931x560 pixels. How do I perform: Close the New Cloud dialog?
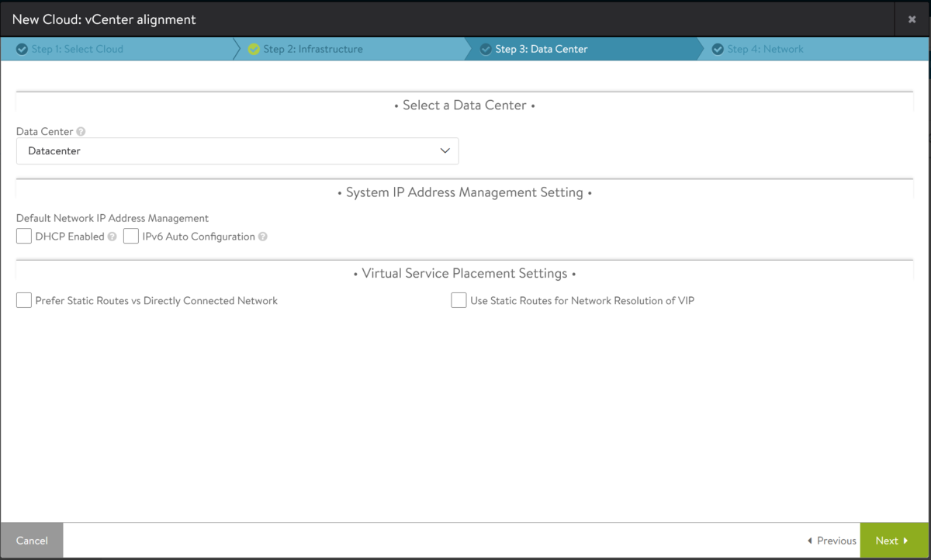pos(912,19)
